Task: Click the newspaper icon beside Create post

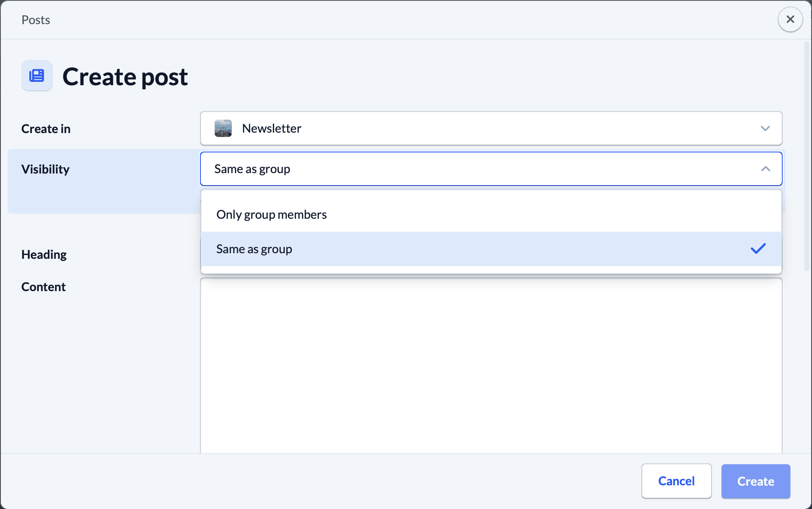Action: click(37, 76)
